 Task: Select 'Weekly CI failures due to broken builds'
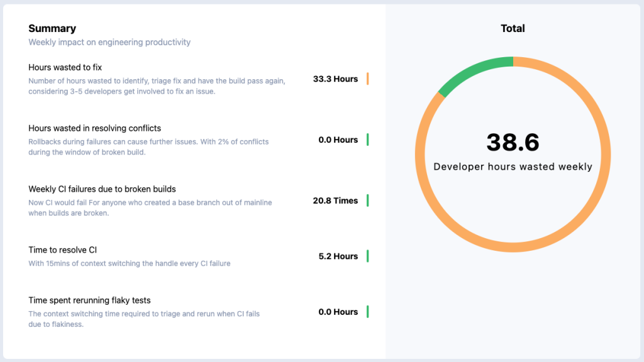[102, 189]
